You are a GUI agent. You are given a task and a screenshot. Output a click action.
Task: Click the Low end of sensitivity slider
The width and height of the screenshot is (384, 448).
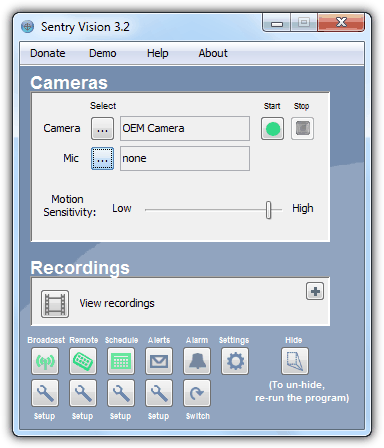pyautogui.click(x=122, y=209)
